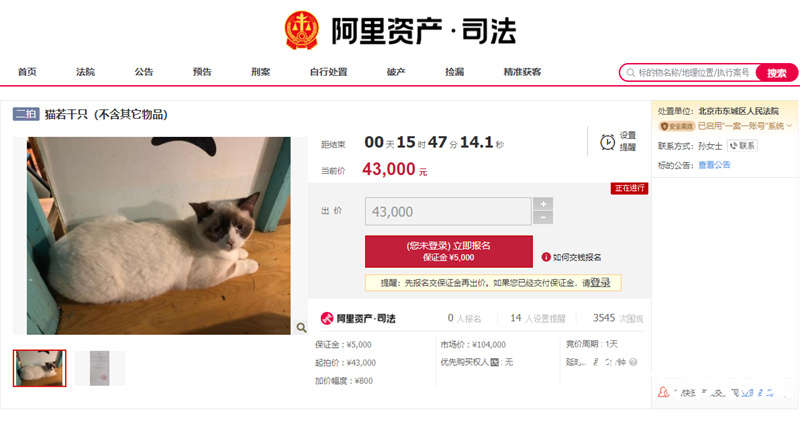The height and width of the screenshot is (426, 800).
Task: Expand the 一案一账号 system chevron
Action: coord(789,126)
